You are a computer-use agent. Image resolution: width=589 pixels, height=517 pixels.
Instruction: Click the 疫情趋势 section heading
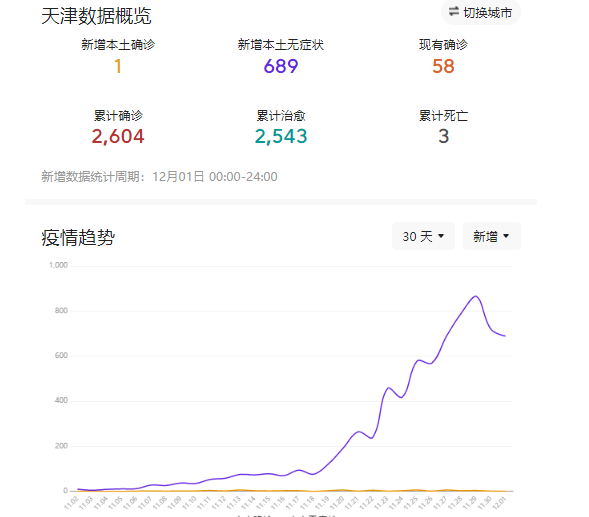(x=78, y=238)
